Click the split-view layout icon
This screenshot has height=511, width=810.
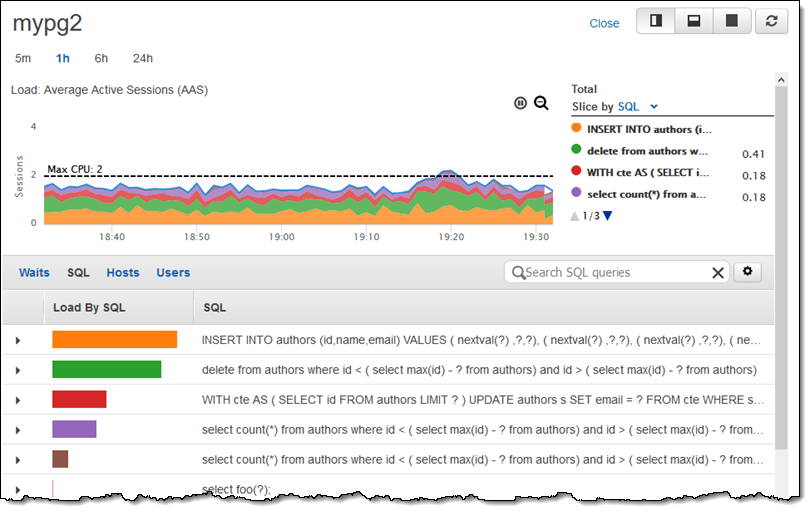[x=656, y=21]
